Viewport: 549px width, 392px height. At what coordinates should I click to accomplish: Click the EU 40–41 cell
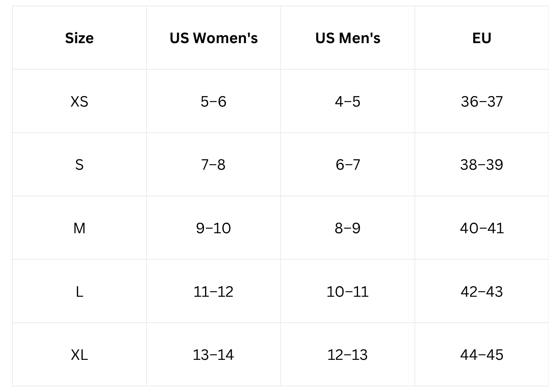[482, 228]
